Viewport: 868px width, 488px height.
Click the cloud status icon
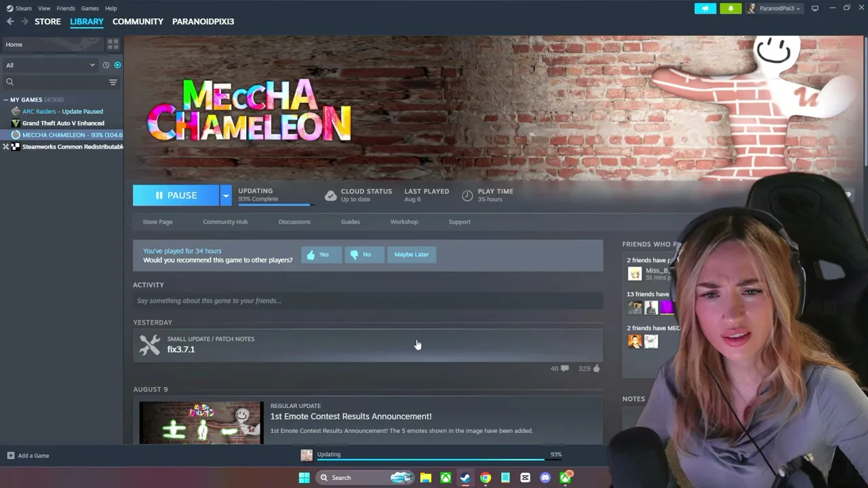[x=330, y=195]
